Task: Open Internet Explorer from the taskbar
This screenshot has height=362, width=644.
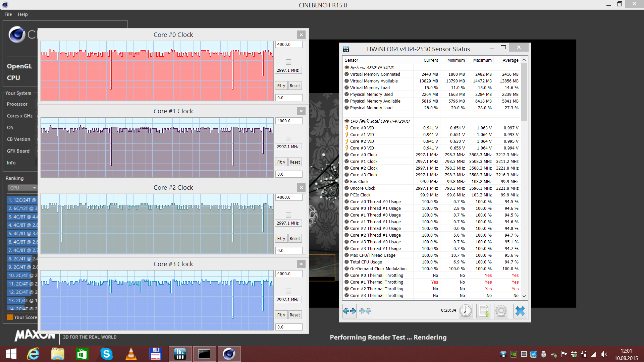Action: pos(33,354)
